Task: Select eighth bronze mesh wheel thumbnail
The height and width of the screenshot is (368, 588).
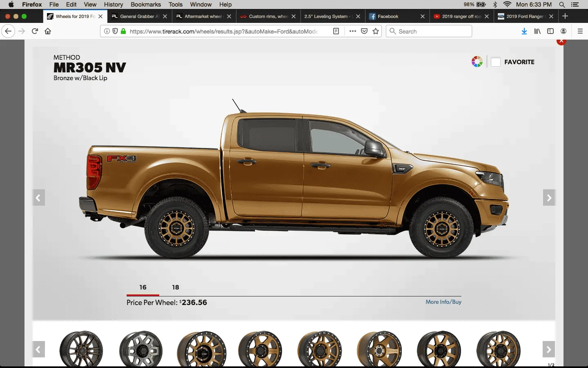Action: click(499, 349)
